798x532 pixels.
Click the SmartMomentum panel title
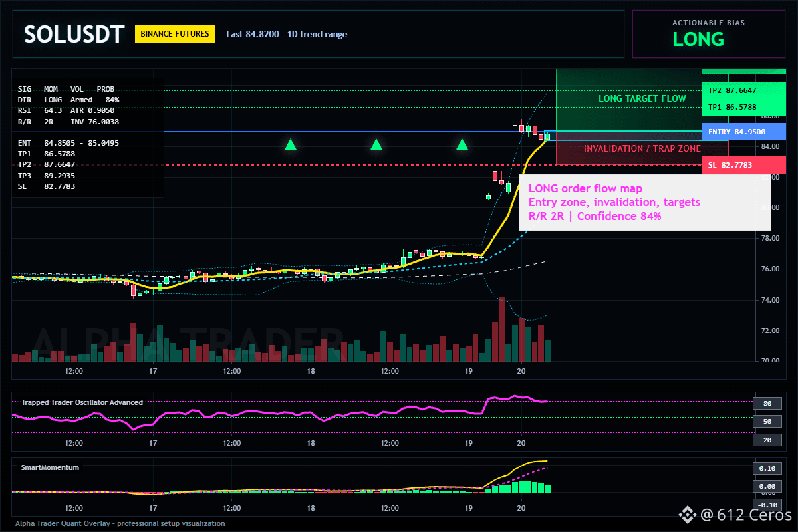click(x=50, y=467)
